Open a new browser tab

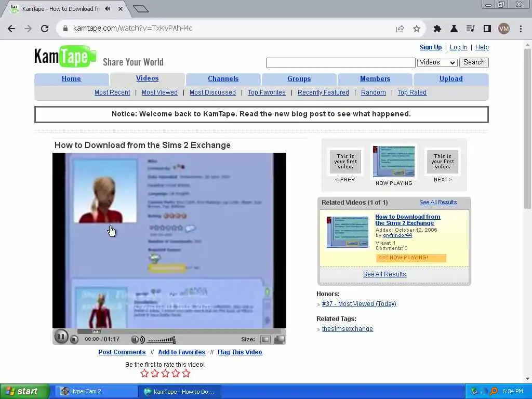tap(141, 9)
